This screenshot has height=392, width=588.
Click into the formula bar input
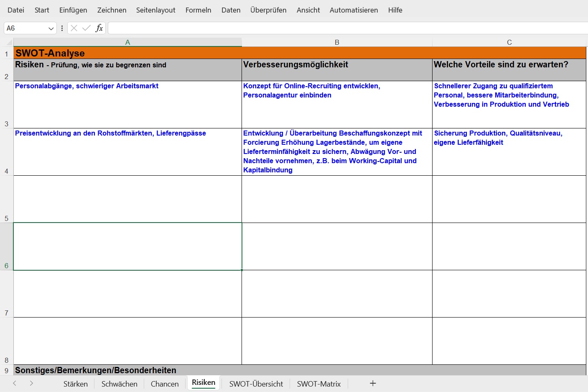coord(348,28)
